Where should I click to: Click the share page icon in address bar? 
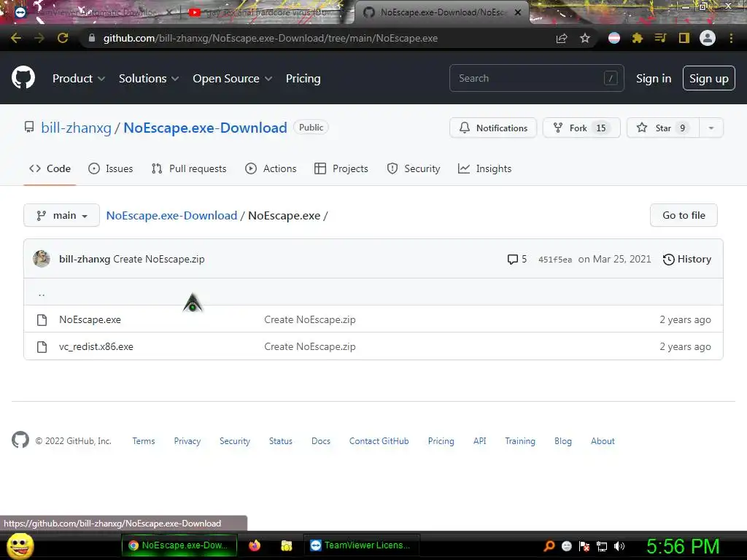pyautogui.click(x=562, y=38)
